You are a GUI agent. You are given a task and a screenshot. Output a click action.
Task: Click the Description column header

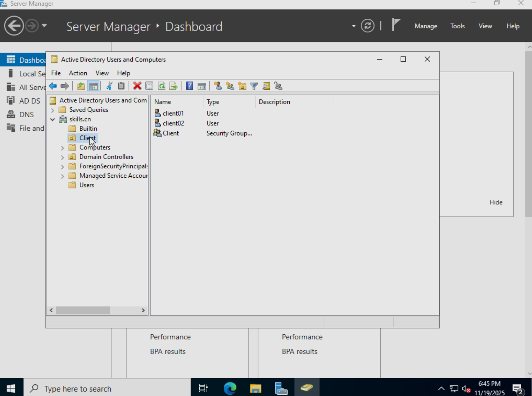click(x=295, y=102)
